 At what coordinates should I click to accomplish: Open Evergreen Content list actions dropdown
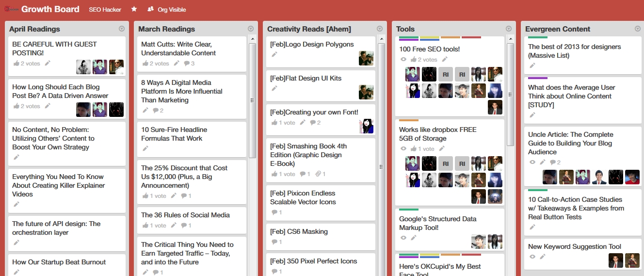(x=638, y=29)
